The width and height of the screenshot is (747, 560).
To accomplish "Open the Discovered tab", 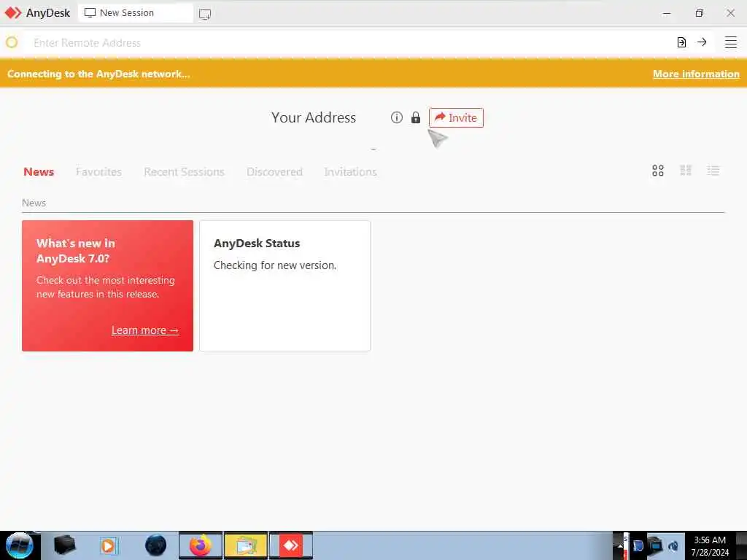I will pyautogui.click(x=274, y=171).
